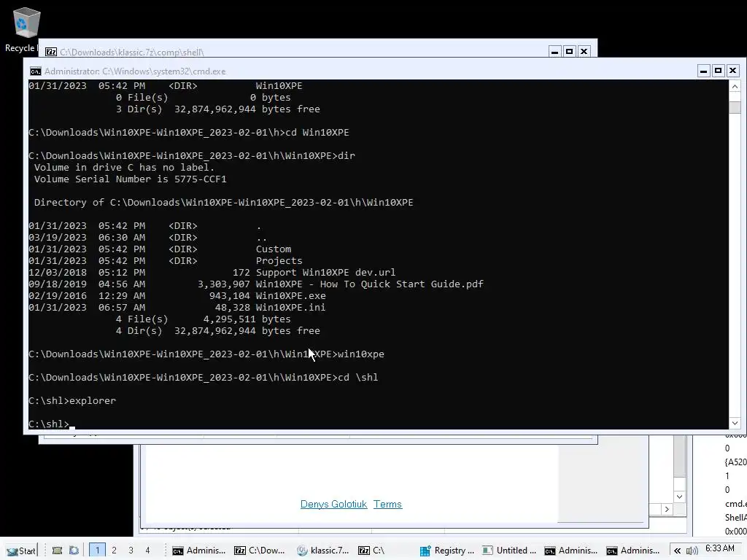The image size is (747, 560).
Task: Expand hidden tray icons chevron
Action: click(x=677, y=551)
